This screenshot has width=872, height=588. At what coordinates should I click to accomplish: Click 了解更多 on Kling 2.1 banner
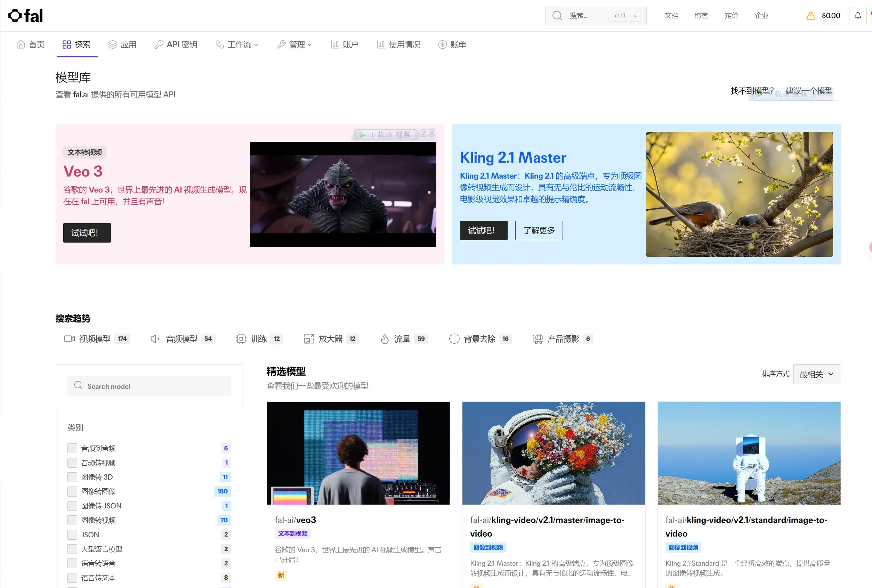pos(539,230)
